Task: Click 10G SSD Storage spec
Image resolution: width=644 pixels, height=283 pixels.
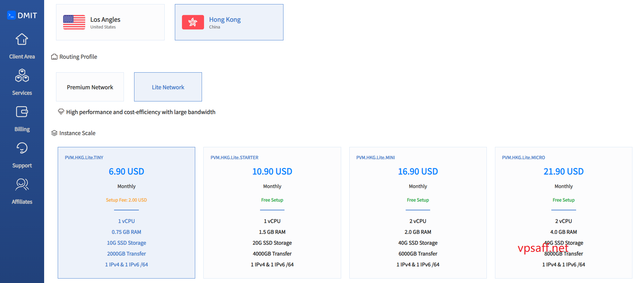Action: tap(126, 243)
